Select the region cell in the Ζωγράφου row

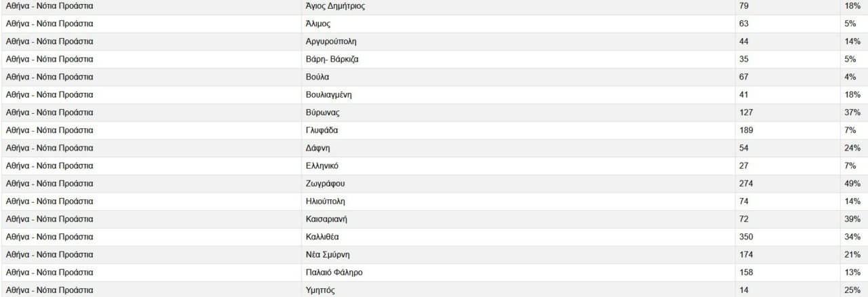(x=49, y=184)
